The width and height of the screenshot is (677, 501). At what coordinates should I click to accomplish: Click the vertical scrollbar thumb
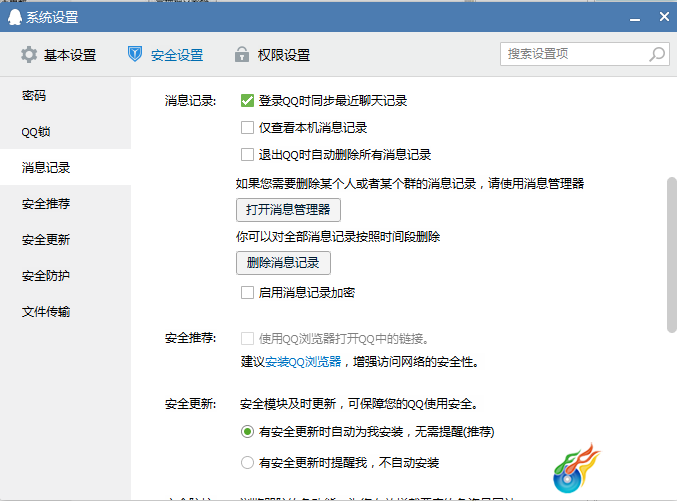coord(671,254)
